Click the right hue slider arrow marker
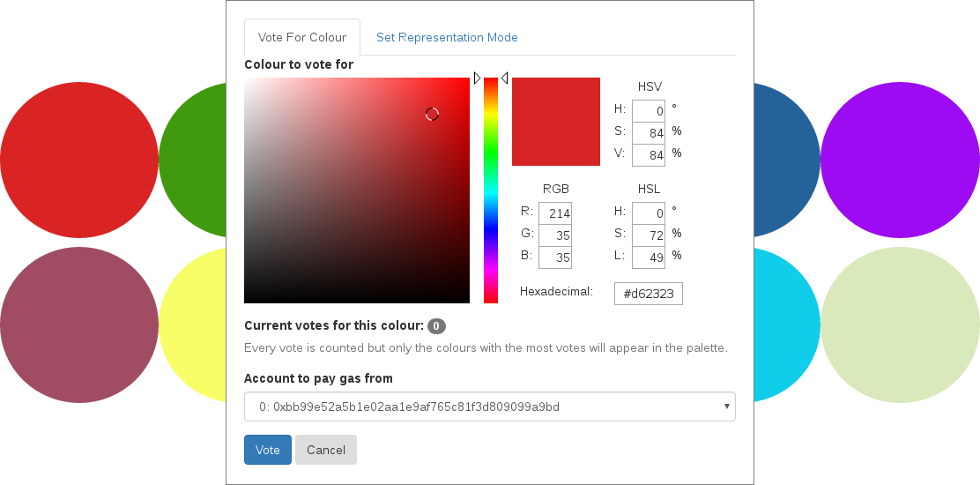980x485 pixels. [x=505, y=78]
